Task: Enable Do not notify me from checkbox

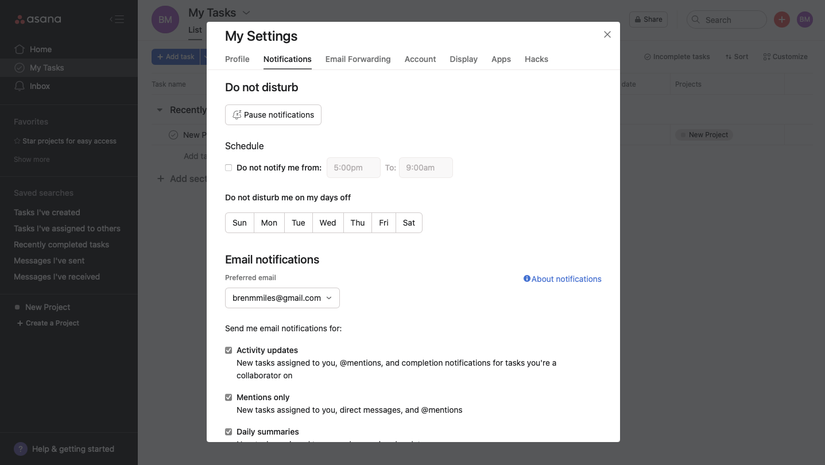Action: [229, 168]
